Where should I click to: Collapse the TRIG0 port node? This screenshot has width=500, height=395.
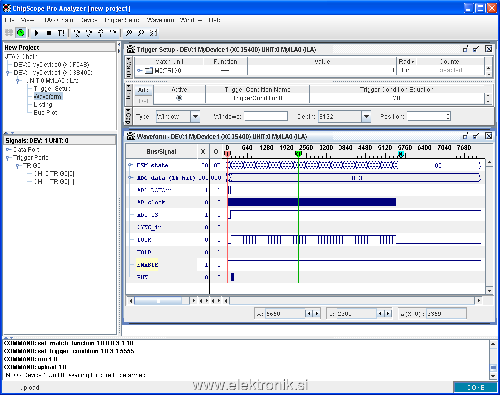(x=18, y=166)
